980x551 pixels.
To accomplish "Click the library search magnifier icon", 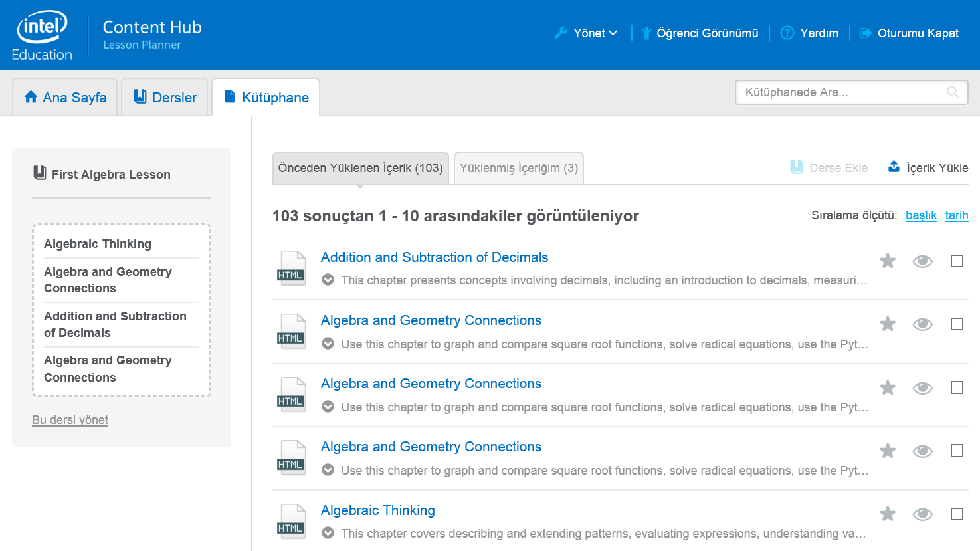I will [x=953, y=92].
